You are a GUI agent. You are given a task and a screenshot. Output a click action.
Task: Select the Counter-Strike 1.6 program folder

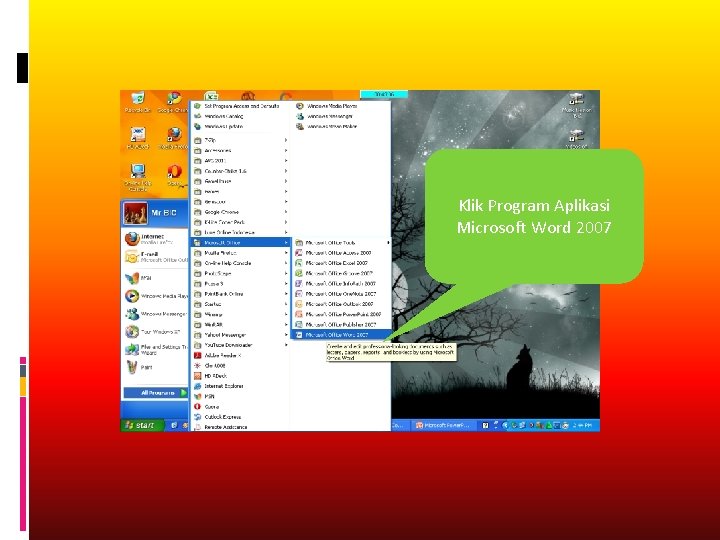pos(239,171)
